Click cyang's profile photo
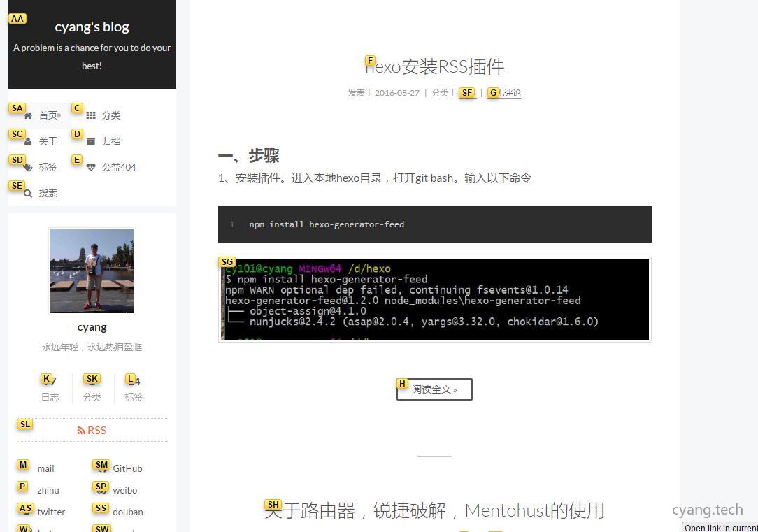The image size is (758, 532). coord(92,271)
